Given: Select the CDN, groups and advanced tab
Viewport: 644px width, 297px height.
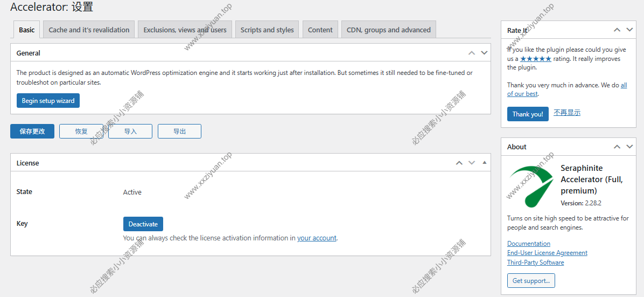Looking at the screenshot, I should 388,30.
